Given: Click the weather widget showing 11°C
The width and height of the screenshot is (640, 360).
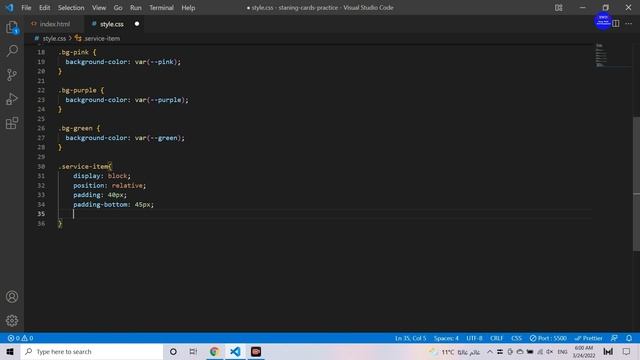Looking at the screenshot, I should (455, 351).
